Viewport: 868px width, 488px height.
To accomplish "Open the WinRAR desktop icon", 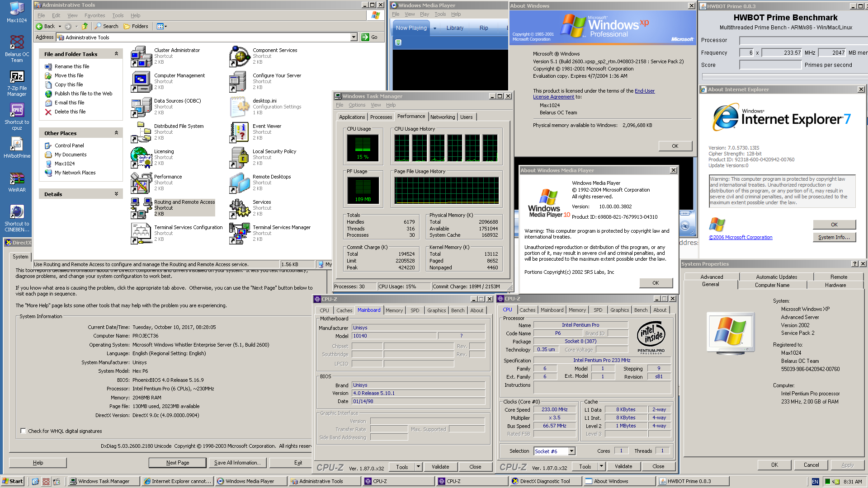I will pyautogui.click(x=17, y=178).
